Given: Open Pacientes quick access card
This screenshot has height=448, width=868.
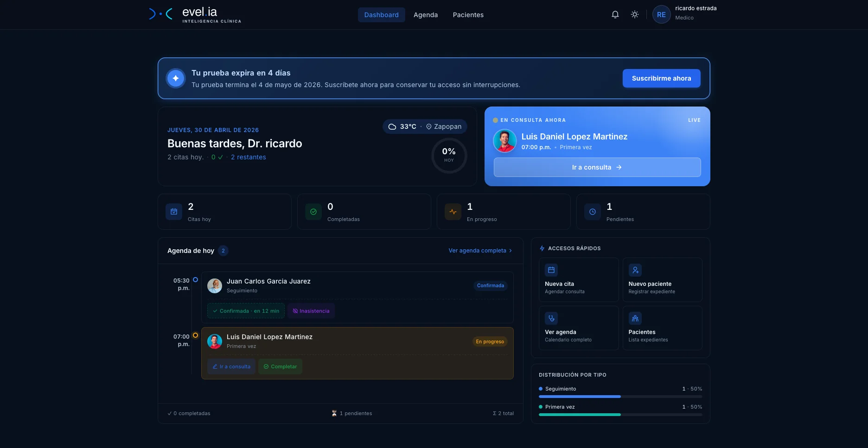Looking at the screenshot, I should pos(662,328).
